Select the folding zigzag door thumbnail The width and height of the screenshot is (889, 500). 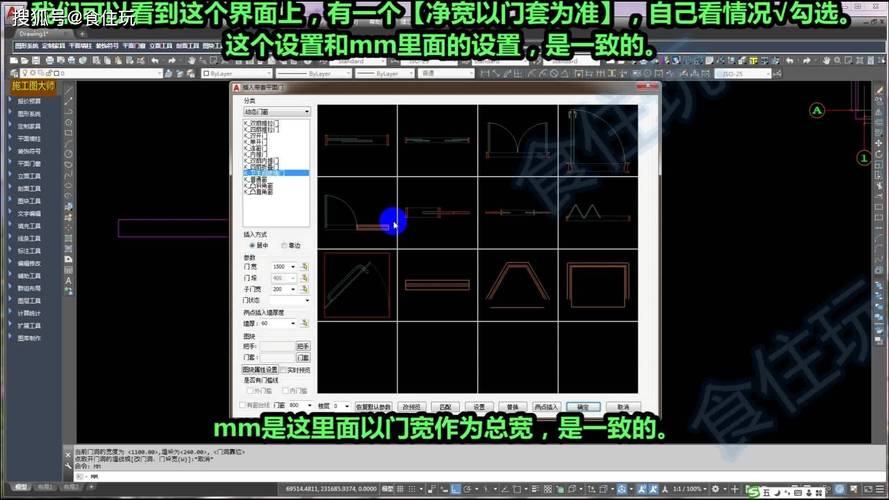(598, 213)
